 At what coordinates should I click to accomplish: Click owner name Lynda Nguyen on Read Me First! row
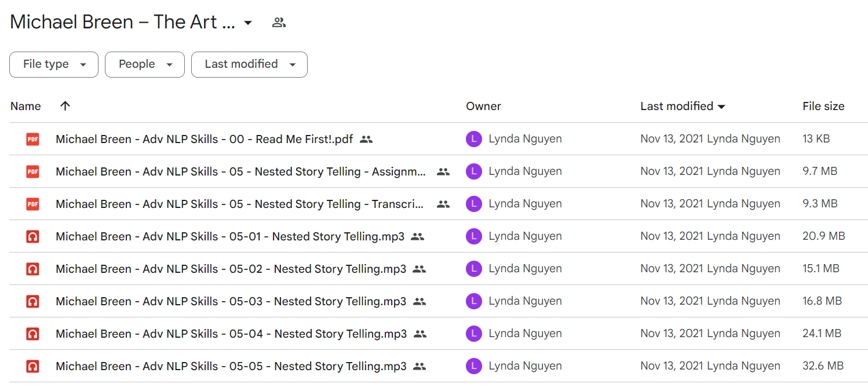click(x=525, y=139)
